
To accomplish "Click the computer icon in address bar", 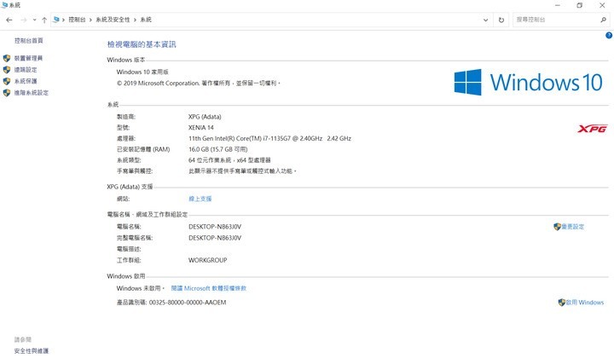I will (x=56, y=19).
